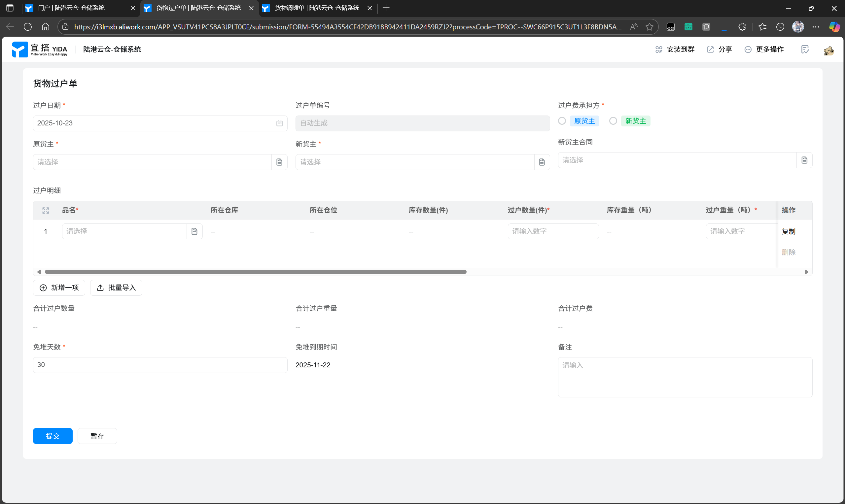The width and height of the screenshot is (845, 504).
Task: Open the 新货主 请选择 selector
Action: coord(414,162)
